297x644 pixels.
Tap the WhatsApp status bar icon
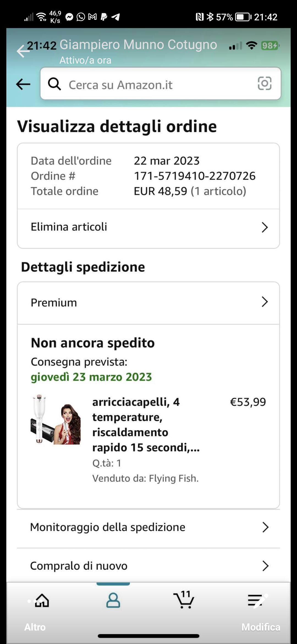coord(81,17)
